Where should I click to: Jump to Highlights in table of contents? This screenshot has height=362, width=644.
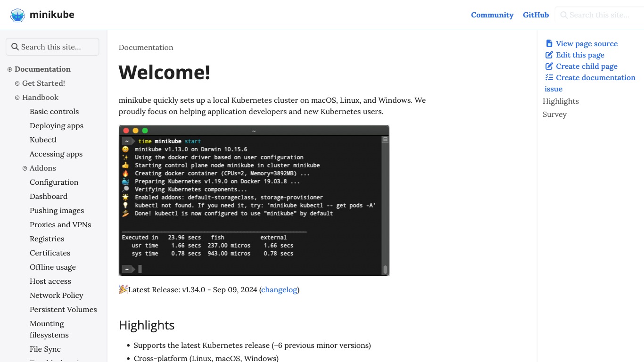[561, 101]
